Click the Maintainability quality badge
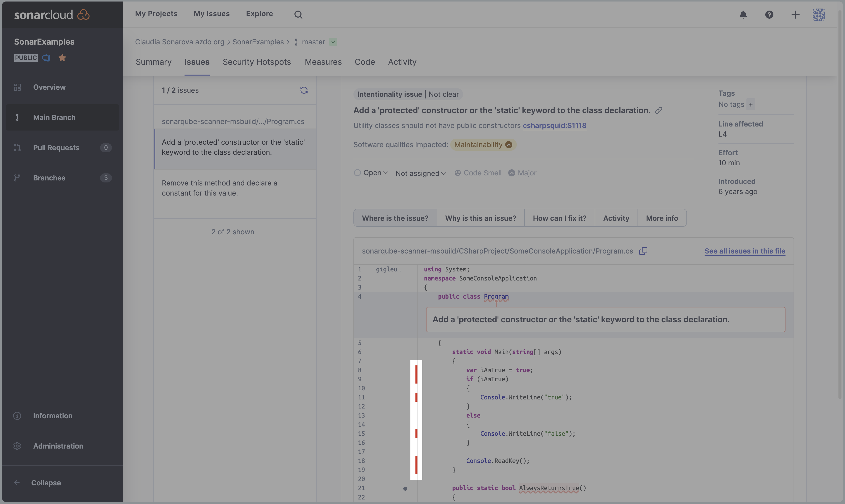 (x=483, y=145)
